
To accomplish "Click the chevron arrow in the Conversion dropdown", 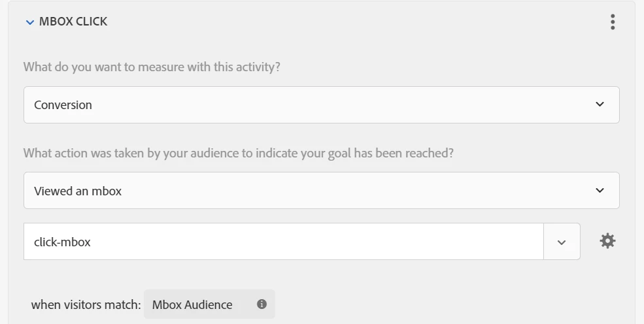I will pos(600,105).
